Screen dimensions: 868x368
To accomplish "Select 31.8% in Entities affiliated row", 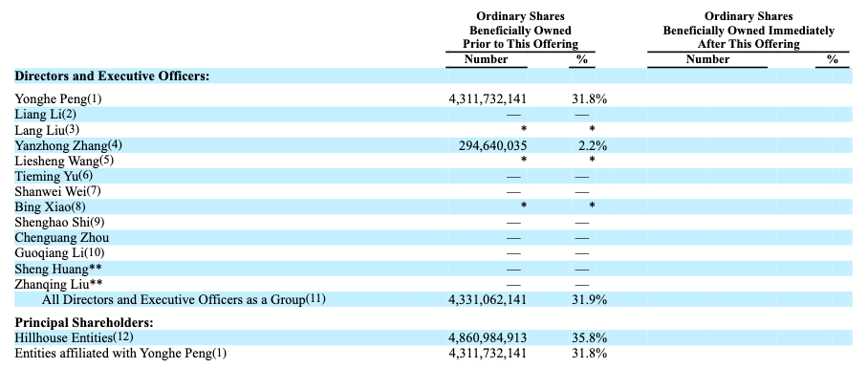I will tap(589, 353).
